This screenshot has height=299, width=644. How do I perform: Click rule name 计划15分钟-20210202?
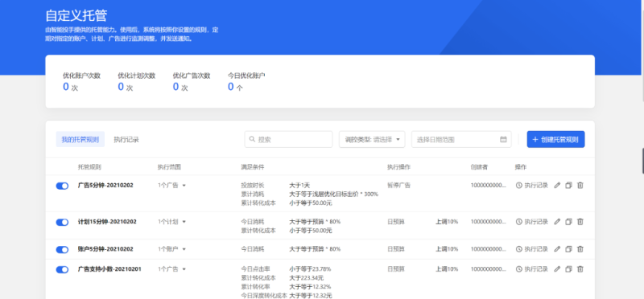tap(107, 222)
